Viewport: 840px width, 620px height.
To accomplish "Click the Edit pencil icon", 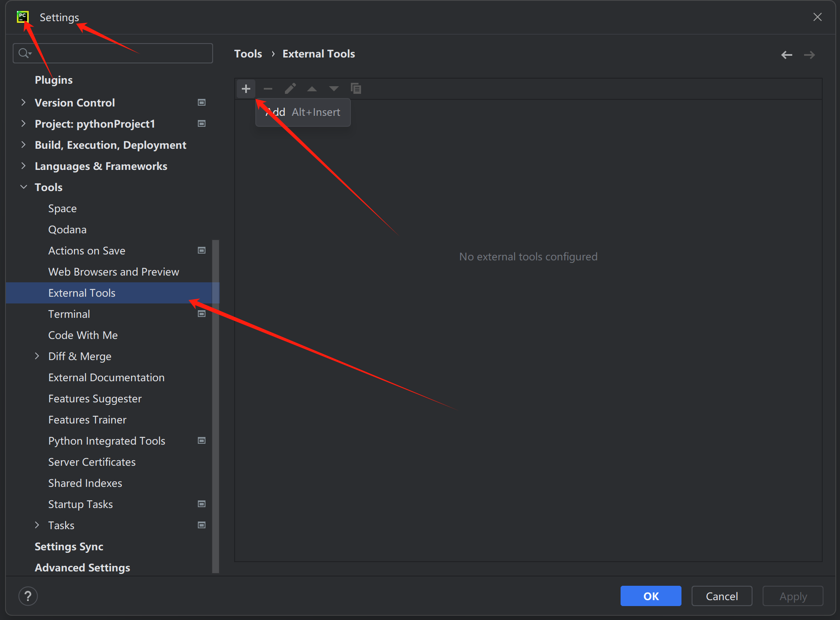I will [290, 89].
